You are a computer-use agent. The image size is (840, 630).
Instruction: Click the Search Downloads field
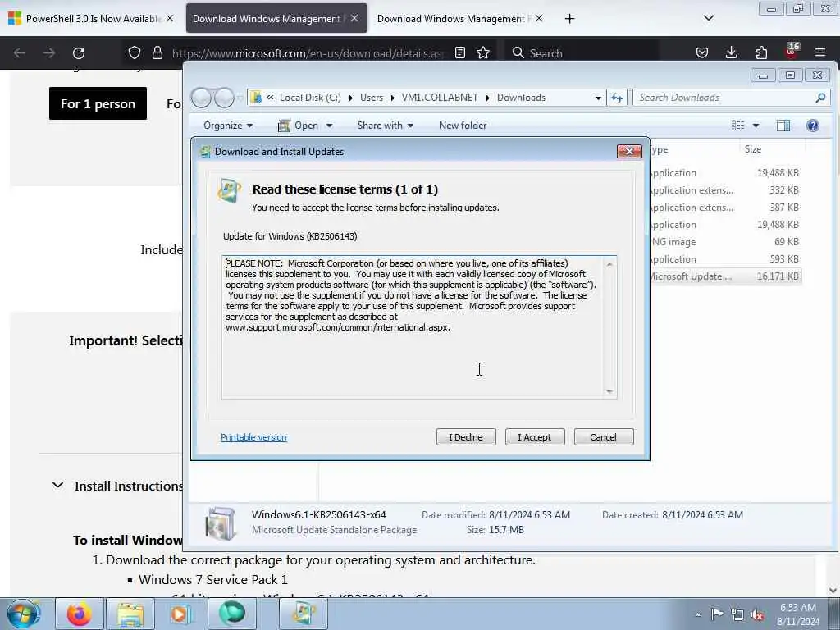click(732, 98)
